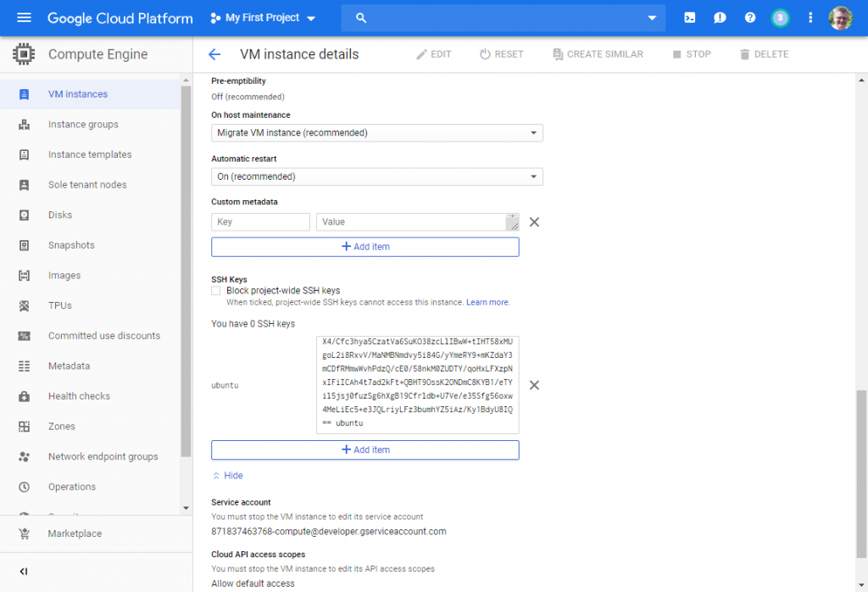The width and height of the screenshot is (868, 592).
Task: Open the help question mark icon
Action: click(750, 18)
